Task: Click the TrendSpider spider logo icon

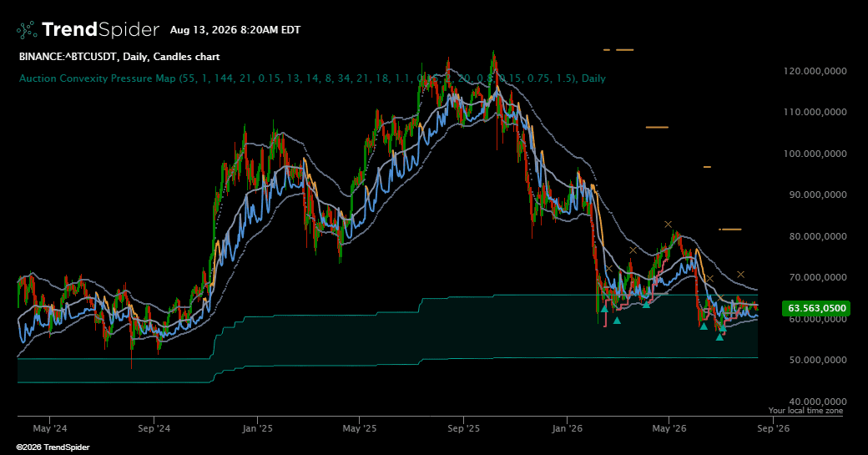Action: pos(27,30)
